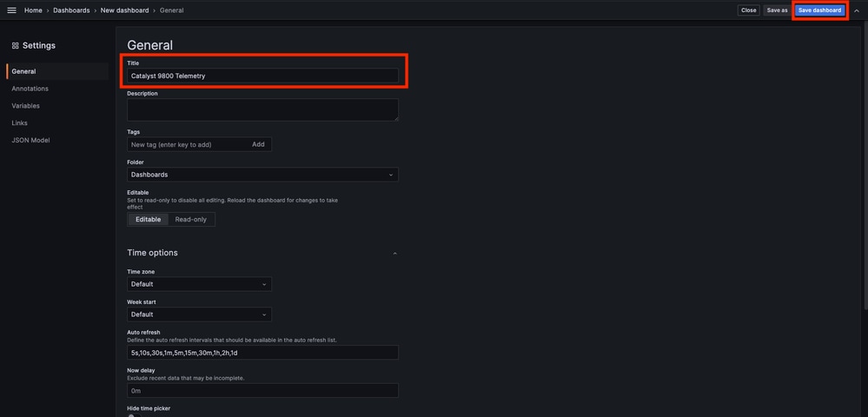Click the page vertical scrollbar
Screen dimensions: 868x417
[x=865, y=166]
